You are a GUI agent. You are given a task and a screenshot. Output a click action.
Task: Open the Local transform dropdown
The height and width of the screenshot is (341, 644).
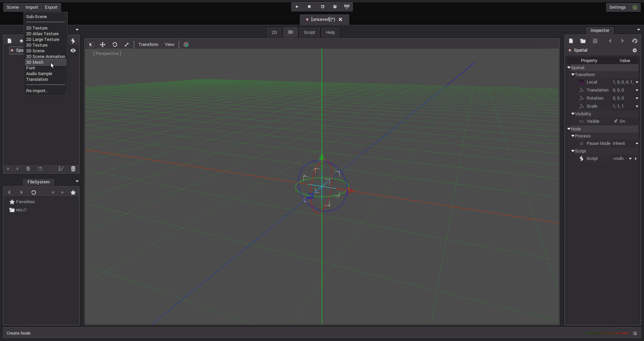click(x=637, y=82)
